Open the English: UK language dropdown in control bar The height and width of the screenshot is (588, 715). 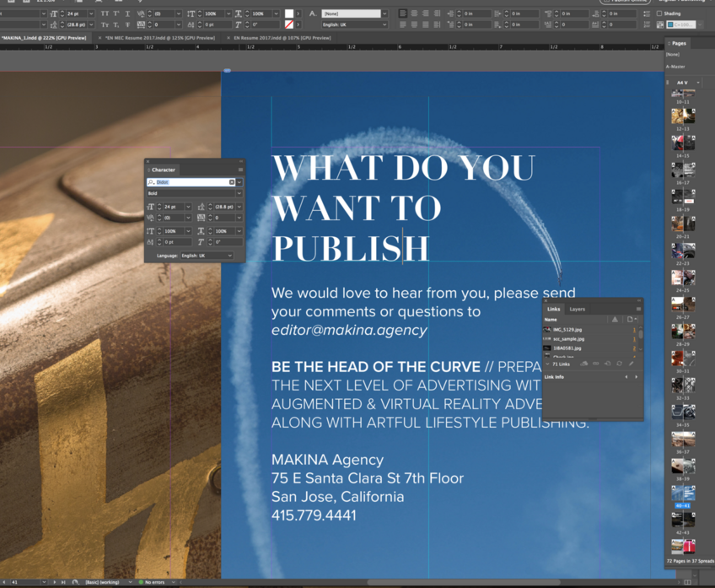click(x=355, y=24)
